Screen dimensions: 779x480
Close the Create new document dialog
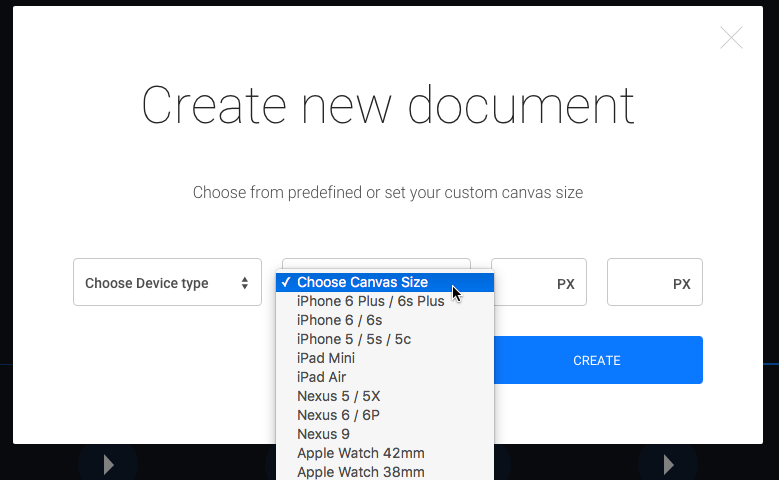click(731, 38)
